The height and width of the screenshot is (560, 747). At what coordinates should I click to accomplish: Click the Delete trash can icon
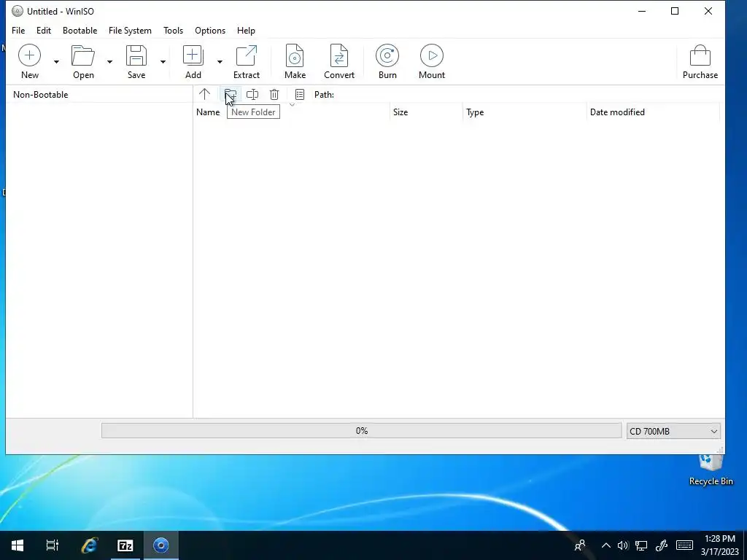pyautogui.click(x=274, y=94)
